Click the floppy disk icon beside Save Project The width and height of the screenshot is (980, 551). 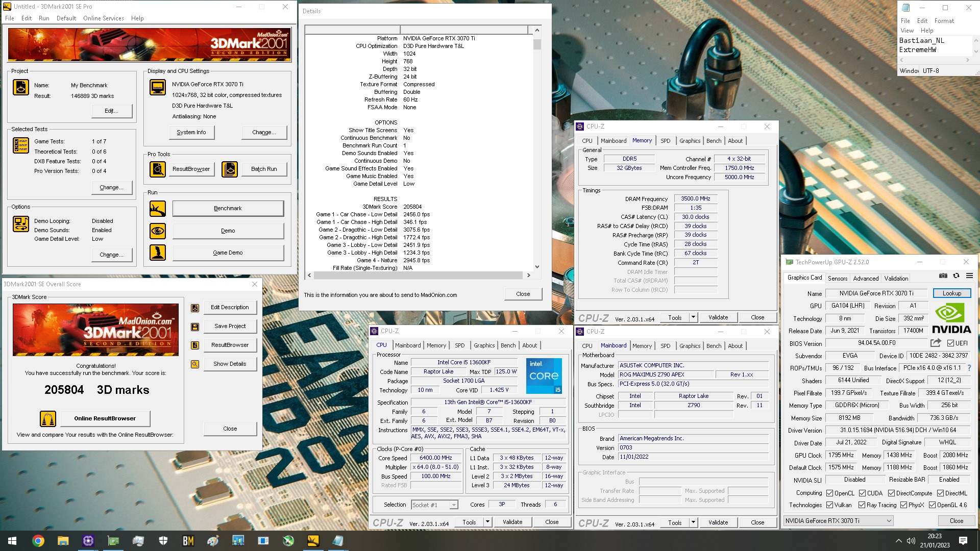click(195, 327)
